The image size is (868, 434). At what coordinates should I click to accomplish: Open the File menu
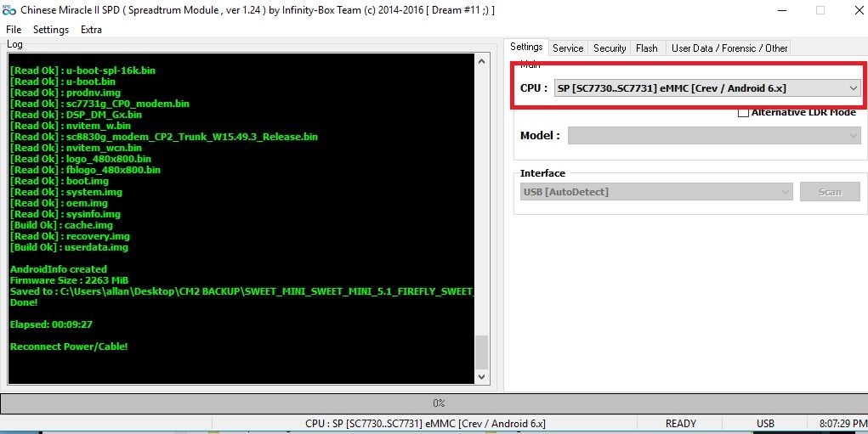[14, 30]
